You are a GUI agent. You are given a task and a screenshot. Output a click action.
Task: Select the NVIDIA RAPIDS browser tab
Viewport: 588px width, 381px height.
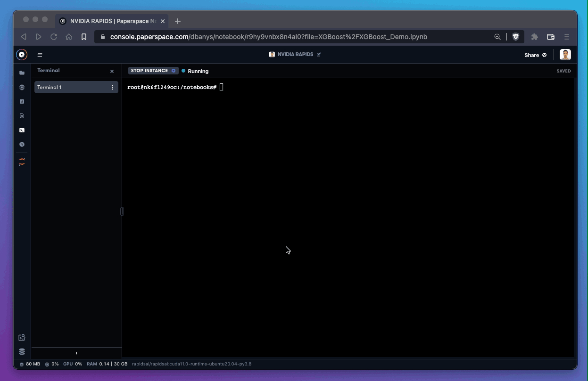pyautogui.click(x=113, y=21)
